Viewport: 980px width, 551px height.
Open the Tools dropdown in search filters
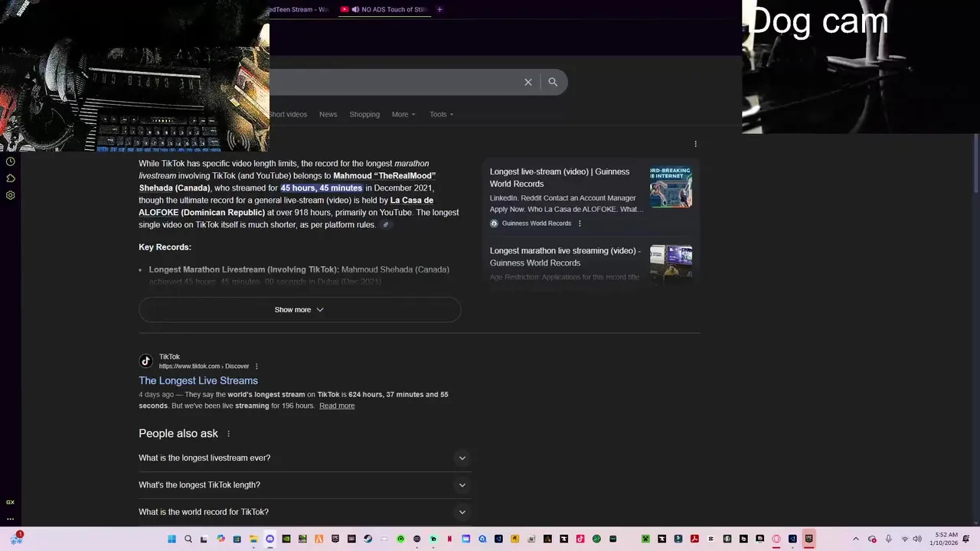coord(441,114)
